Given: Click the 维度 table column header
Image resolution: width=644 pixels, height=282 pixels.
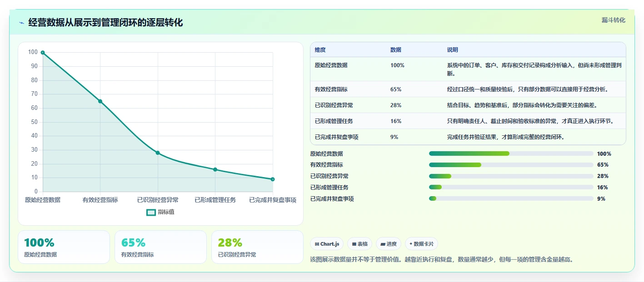Looking at the screenshot, I should pyautogui.click(x=320, y=50).
